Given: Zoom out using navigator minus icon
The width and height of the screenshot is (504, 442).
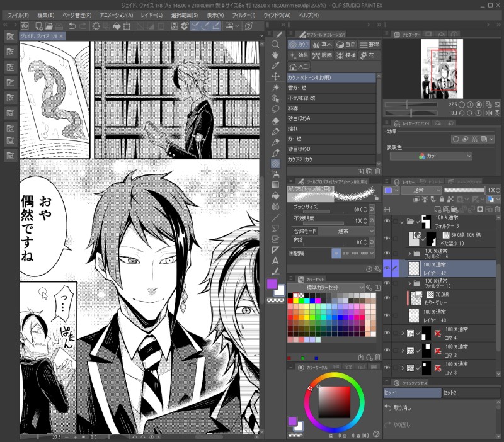Looking at the screenshot, I should click(462, 105).
